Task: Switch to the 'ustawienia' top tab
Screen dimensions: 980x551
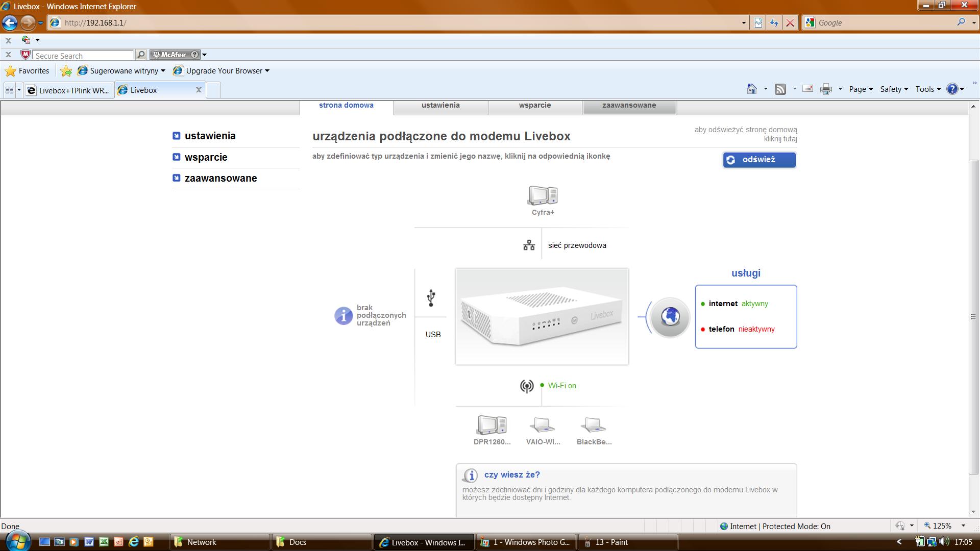Action: pos(440,106)
